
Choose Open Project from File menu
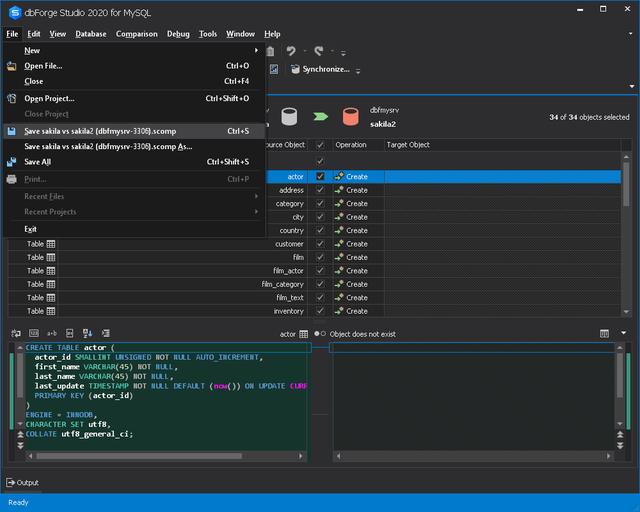tap(49, 99)
